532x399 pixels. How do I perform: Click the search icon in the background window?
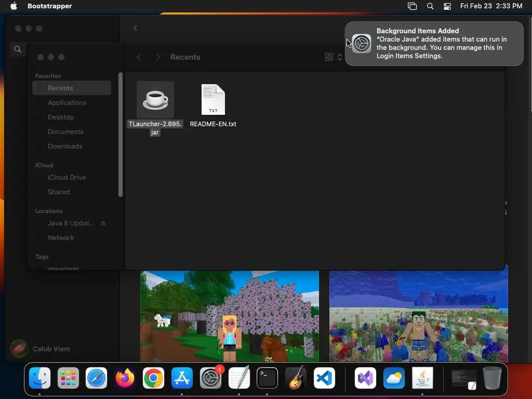click(x=18, y=49)
